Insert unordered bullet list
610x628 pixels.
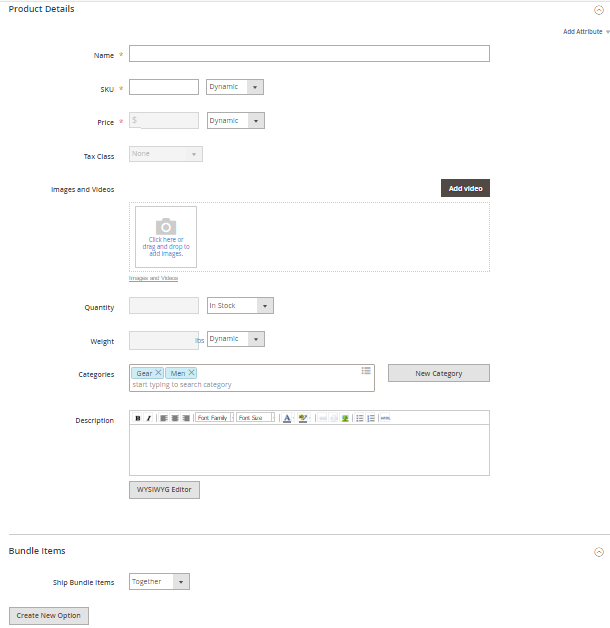click(x=360, y=418)
